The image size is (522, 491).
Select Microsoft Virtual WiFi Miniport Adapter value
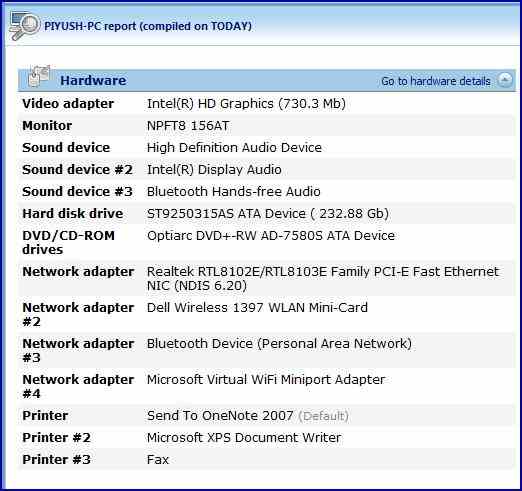tap(266, 380)
